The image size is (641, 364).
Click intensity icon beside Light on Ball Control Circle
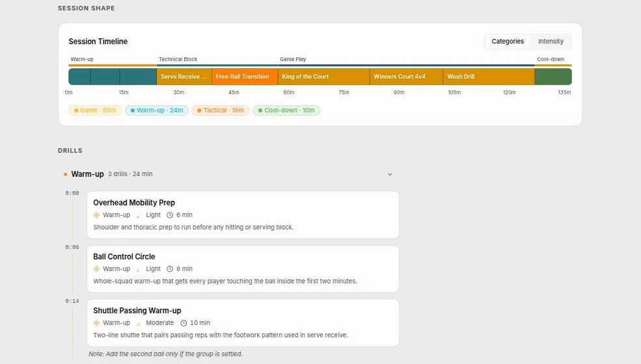tap(138, 269)
